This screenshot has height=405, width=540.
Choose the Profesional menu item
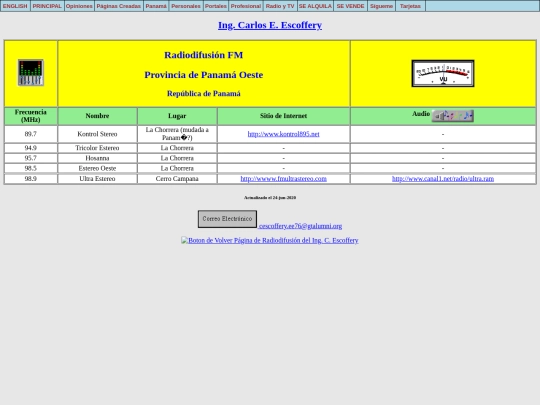(246, 6)
